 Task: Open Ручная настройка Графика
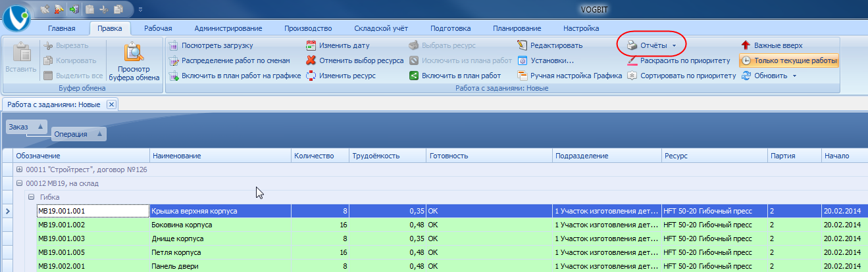[x=569, y=76]
